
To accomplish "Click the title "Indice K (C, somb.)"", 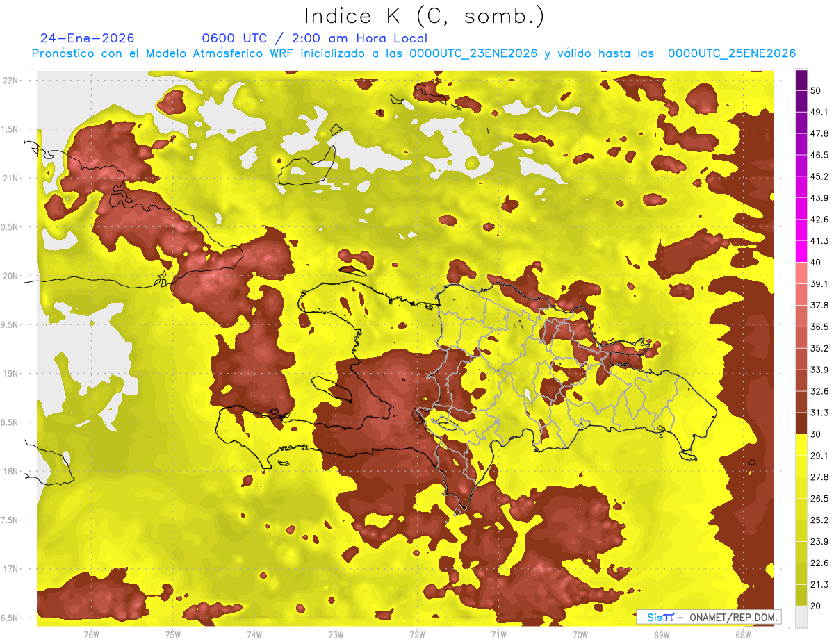I will click(425, 16).
